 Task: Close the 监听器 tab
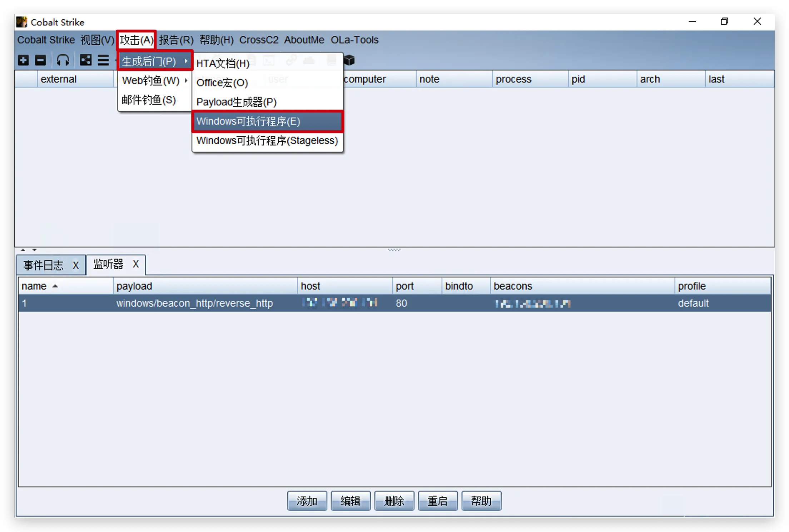(135, 264)
